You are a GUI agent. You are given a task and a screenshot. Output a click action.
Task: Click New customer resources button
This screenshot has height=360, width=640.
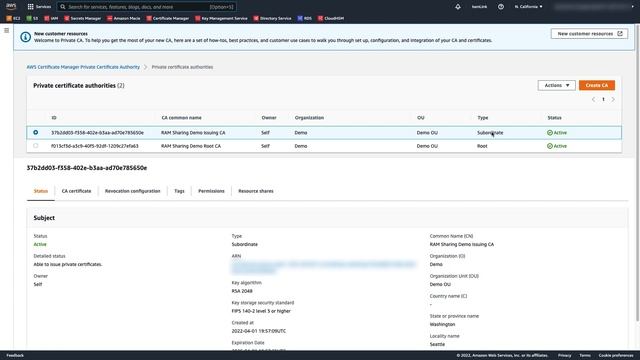589,33
